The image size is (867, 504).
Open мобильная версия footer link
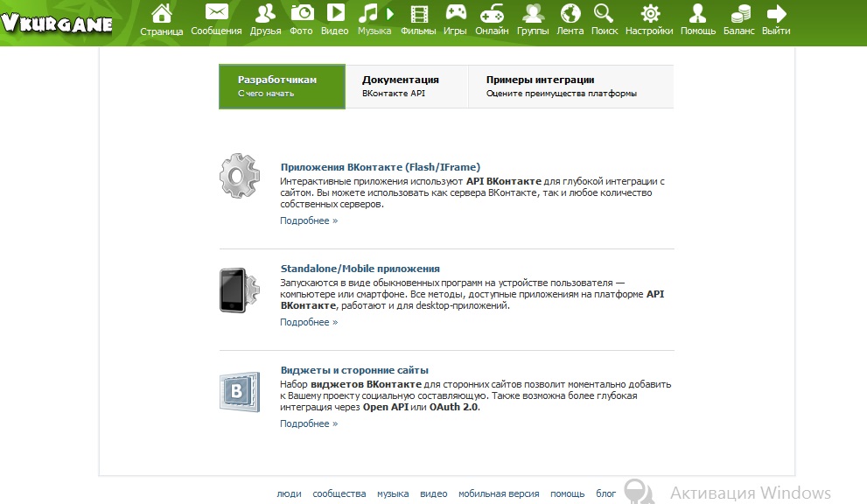click(499, 493)
